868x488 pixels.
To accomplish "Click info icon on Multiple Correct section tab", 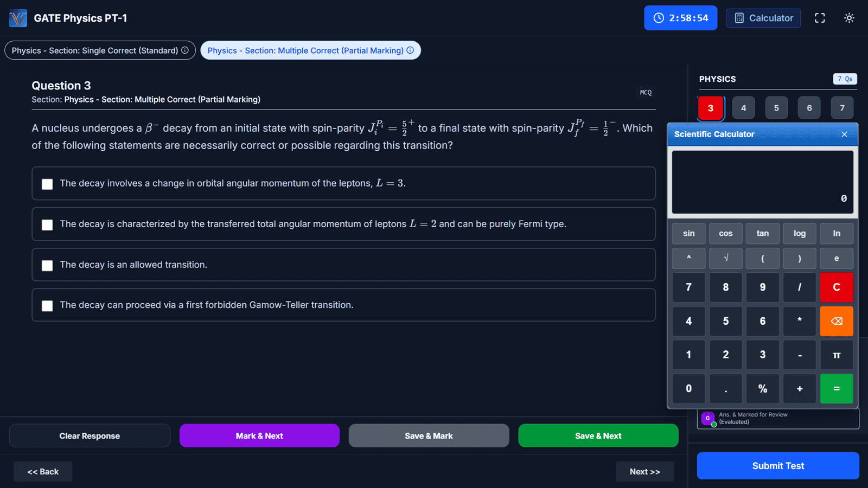I will [410, 50].
